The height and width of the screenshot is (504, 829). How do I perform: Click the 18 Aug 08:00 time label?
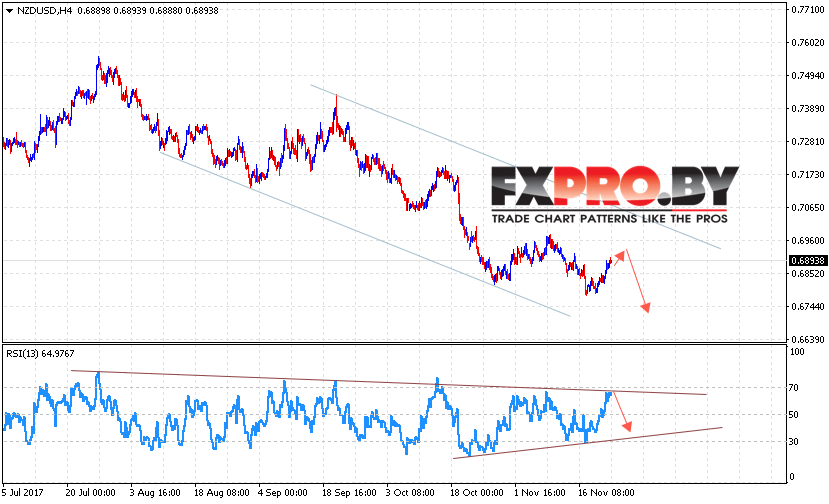tap(222, 493)
